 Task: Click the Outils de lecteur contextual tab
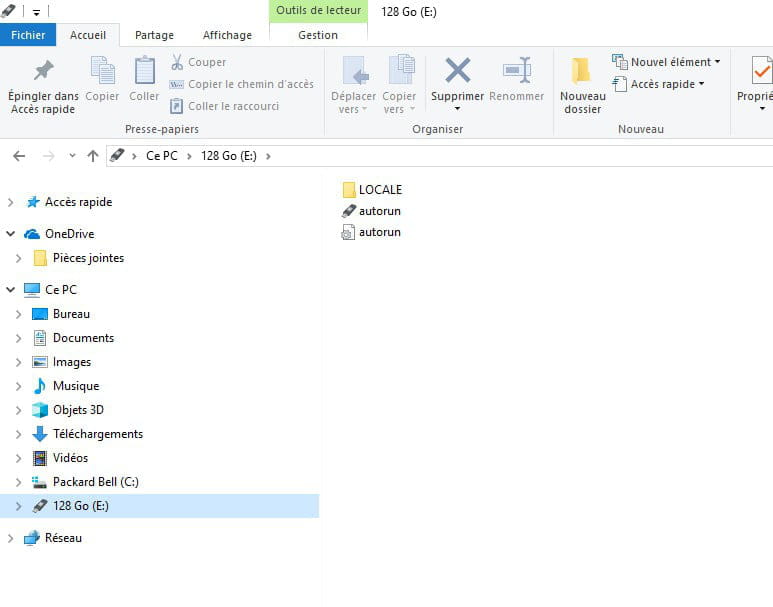[318, 10]
